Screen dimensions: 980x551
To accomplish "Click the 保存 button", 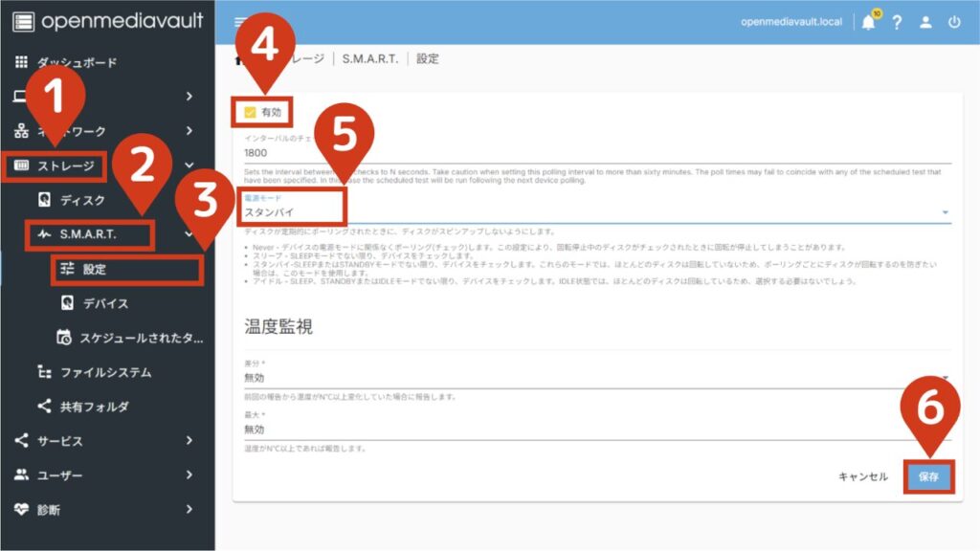I will point(928,475).
